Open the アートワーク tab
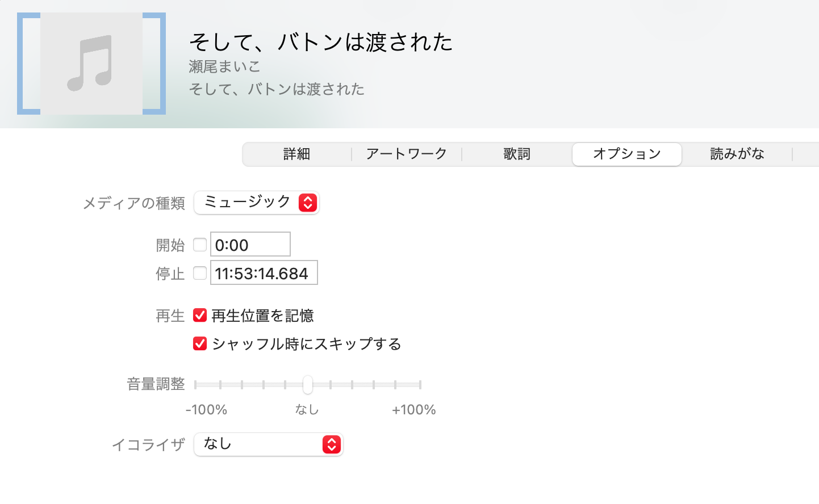This screenshot has height=504, width=819. tap(407, 154)
